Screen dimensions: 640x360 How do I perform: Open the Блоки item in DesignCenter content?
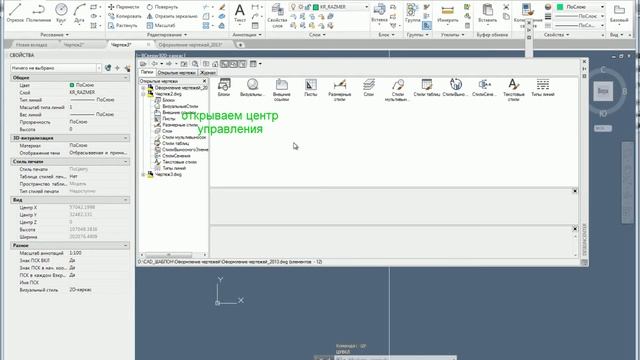[x=224, y=87]
